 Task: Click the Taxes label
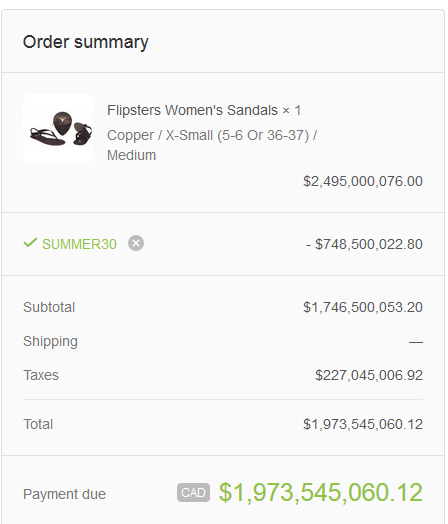point(41,375)
